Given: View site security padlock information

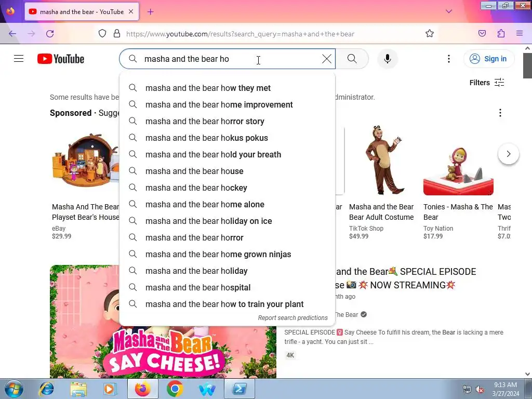Looking at the screenshot, I should 117,34.
